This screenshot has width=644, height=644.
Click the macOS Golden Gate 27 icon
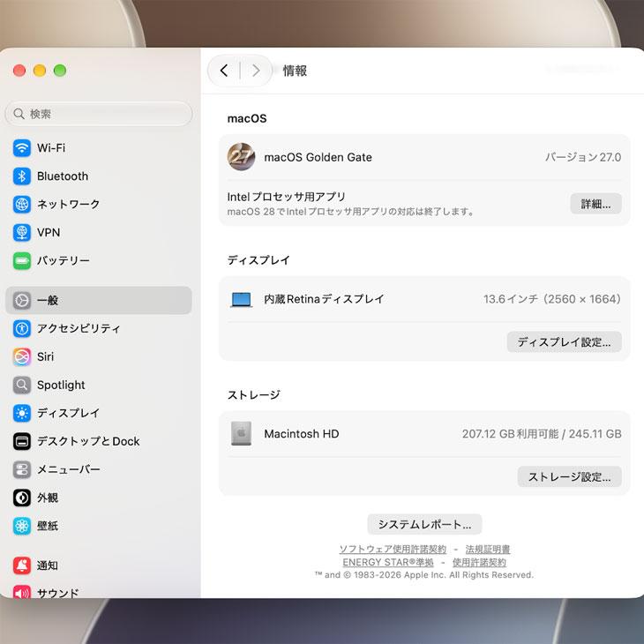pyautogui.click(x=241, y=156)
